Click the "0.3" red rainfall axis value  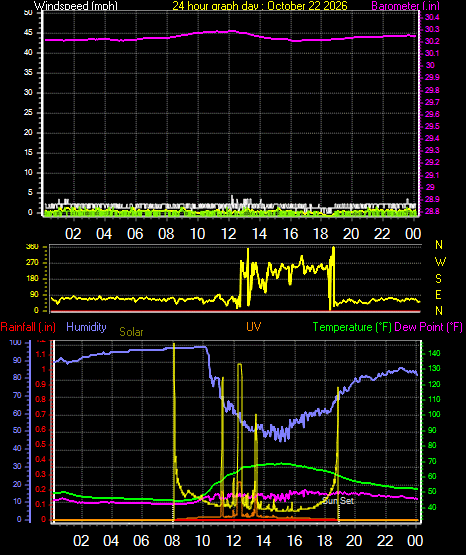[x=41, y=474]
